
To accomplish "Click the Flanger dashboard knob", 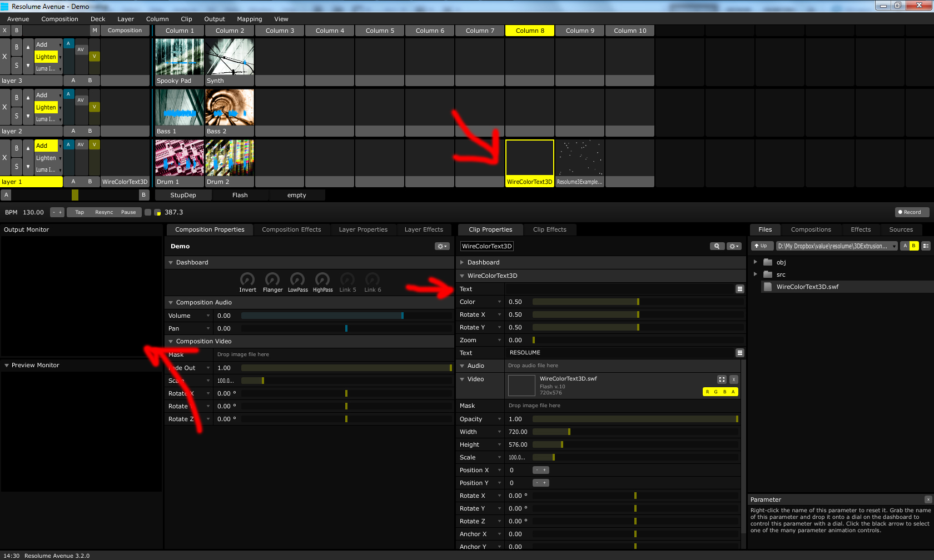I will (x=272, y=279).
